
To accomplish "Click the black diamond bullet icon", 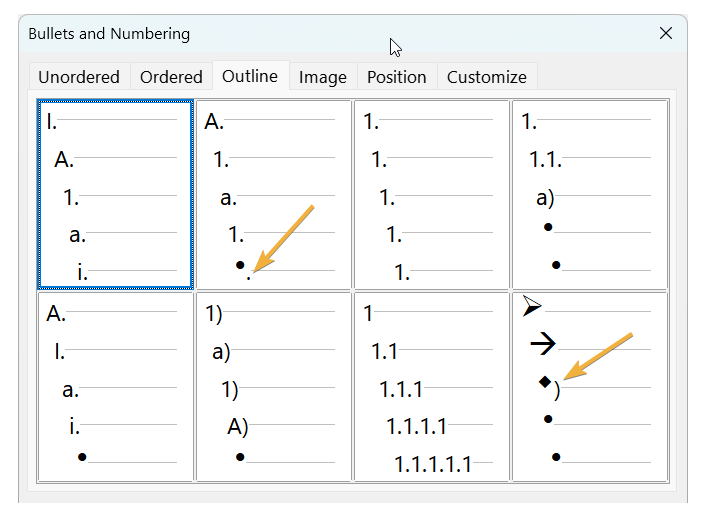I will click(545, 381).
